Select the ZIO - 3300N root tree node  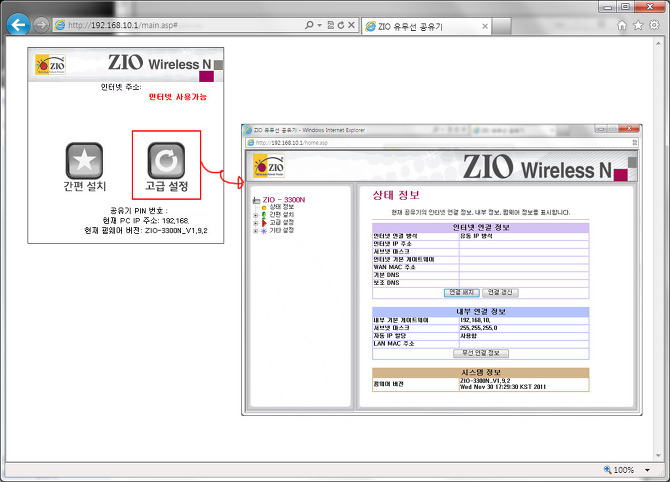point(283,200)
